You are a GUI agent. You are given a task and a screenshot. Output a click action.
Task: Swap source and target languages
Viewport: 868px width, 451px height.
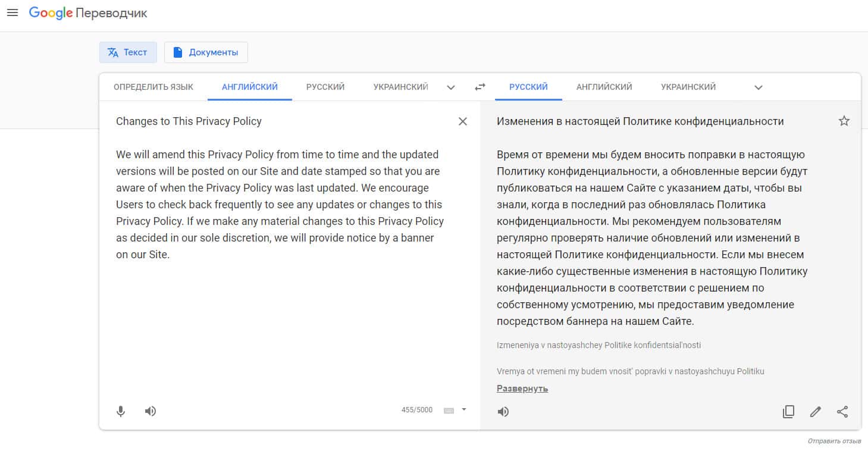tap(480, 87)
